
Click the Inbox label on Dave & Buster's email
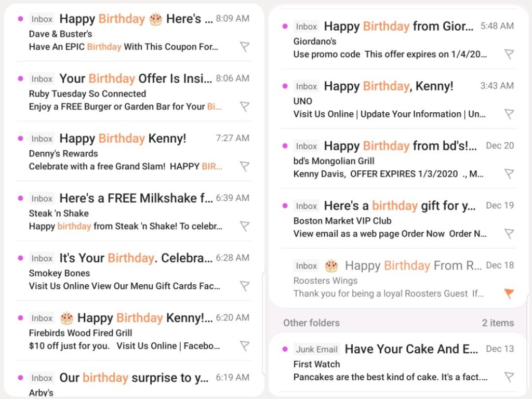click(x=42, y=19)
